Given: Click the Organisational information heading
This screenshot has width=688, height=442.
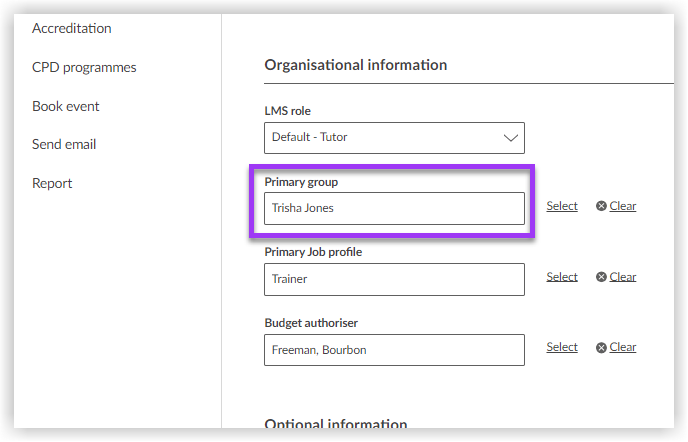Looking at the screenshot, I should (355, 65).
